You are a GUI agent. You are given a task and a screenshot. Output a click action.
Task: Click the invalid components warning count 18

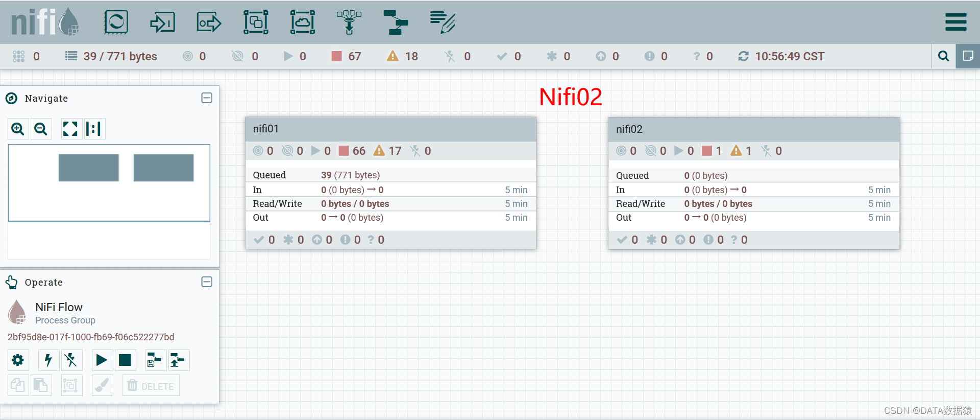click(x=411, y=56)
